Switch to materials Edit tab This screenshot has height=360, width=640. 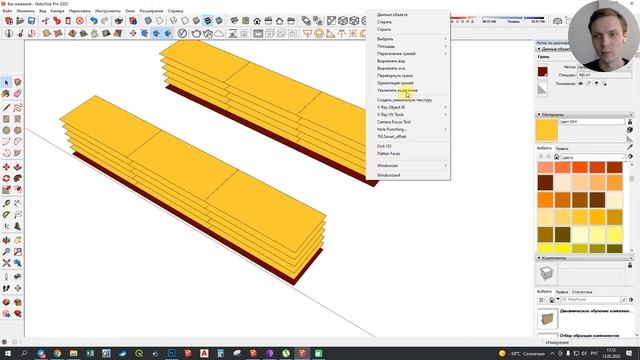click(x=562, y=149)
